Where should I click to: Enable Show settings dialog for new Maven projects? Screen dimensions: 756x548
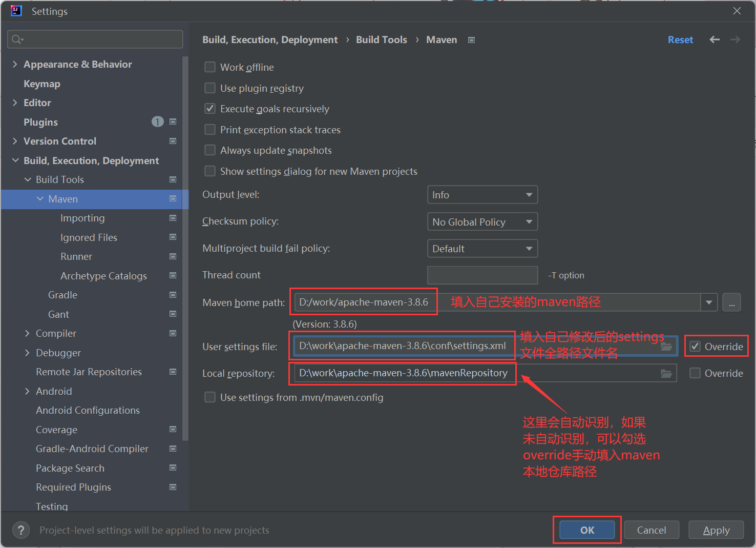(210, 171)
